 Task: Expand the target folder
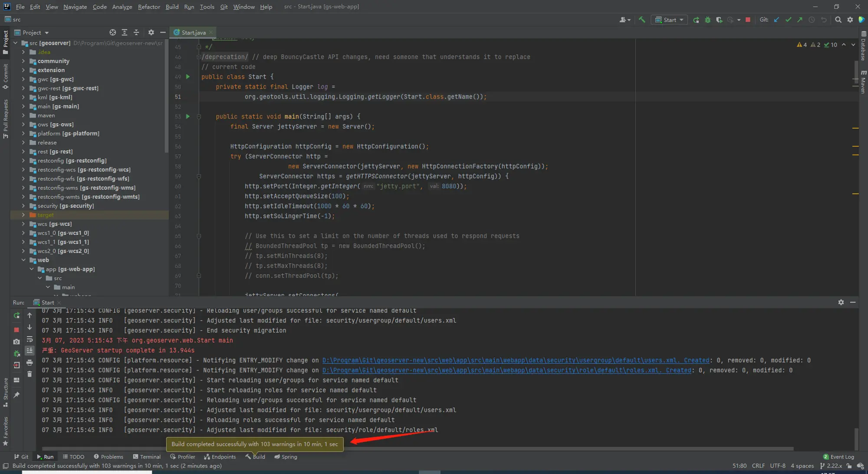[x=23, y=215]
